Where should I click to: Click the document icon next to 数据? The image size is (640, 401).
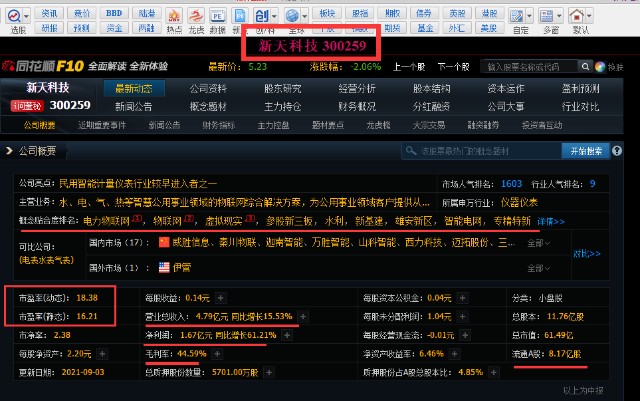[x=239, y=16]
